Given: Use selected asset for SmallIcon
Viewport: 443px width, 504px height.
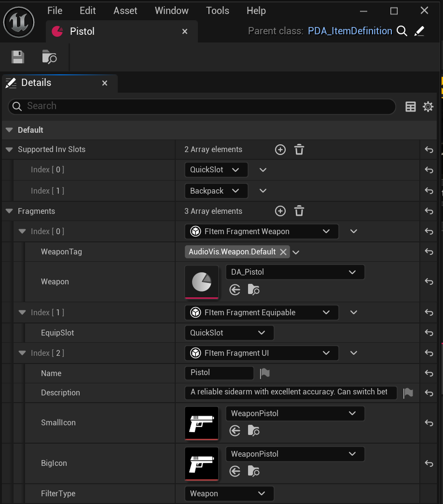Looking at the screenshot, I should pos(235,430).
